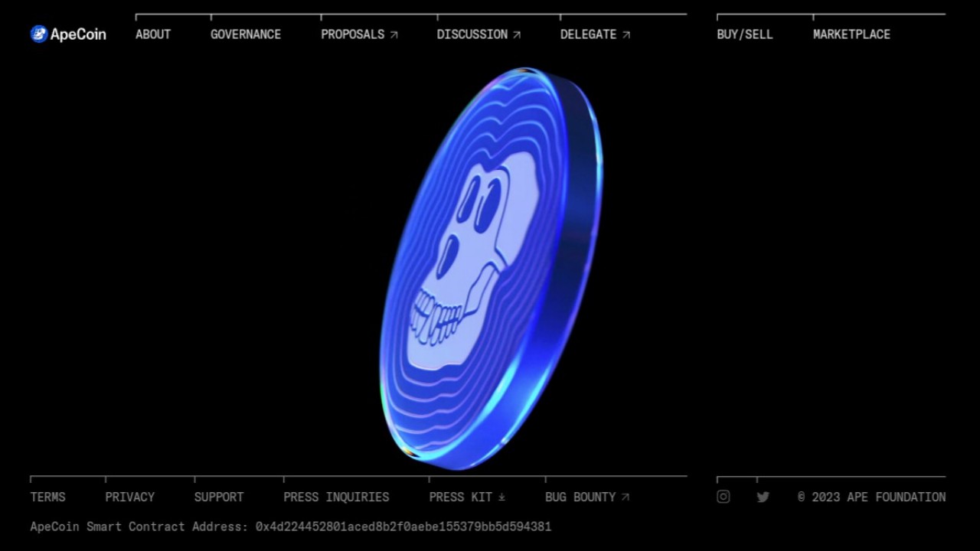This screenshot has width=980, height=551.
Task: Click the ApeCoin logo icon
Action: click(39, 34)
